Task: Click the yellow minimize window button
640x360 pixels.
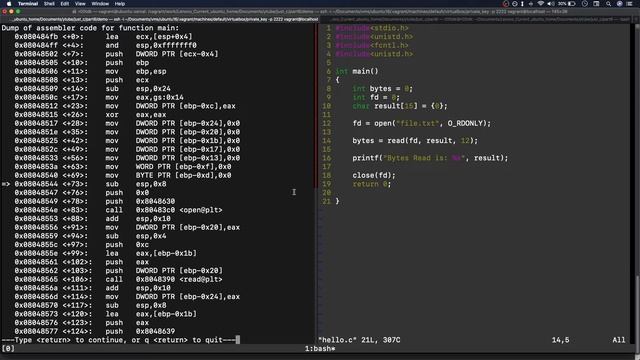Action: [11, 11]
